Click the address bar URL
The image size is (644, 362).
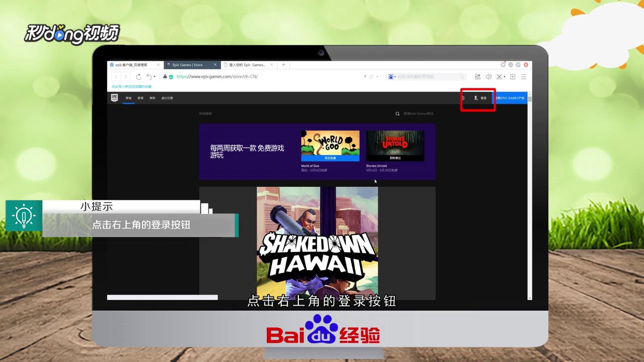217,77
